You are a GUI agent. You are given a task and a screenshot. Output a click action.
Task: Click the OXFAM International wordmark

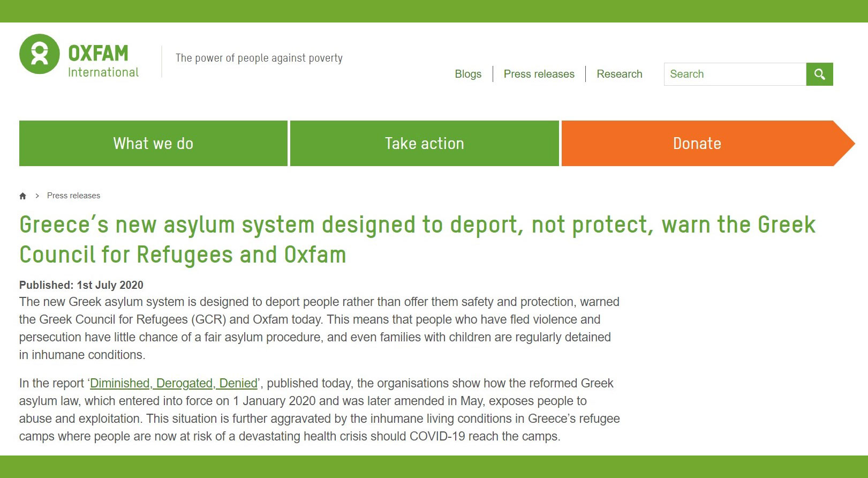coord(103,61)
